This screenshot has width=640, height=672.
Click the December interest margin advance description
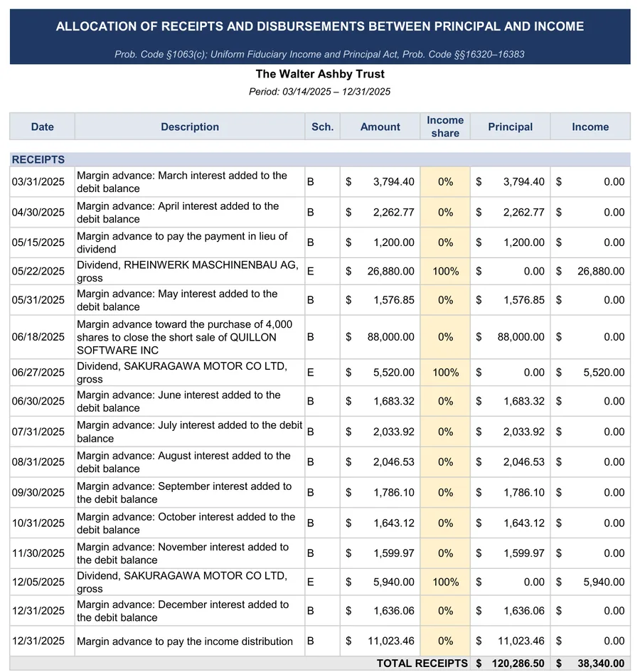click(183, 611)
